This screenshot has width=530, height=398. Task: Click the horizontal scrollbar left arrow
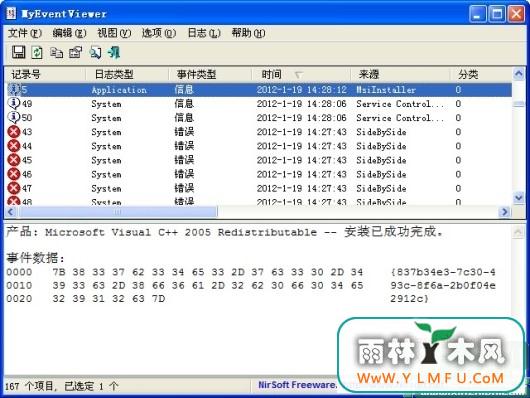(10, 212)
